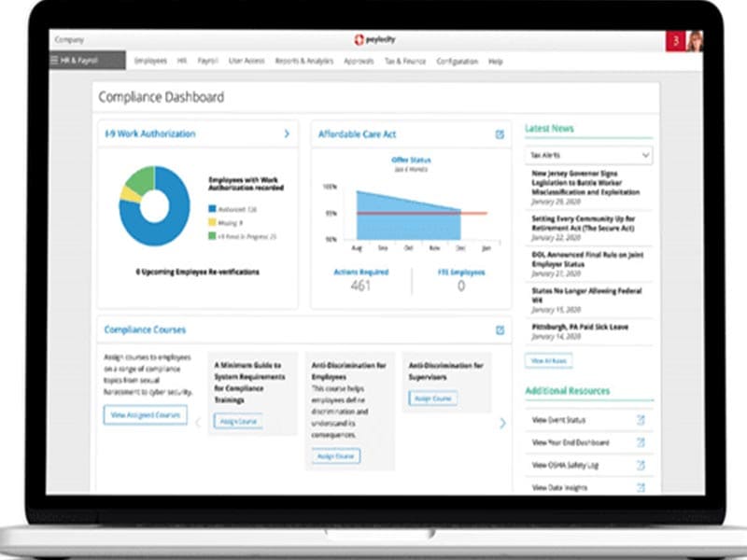Open the Tax Alerts dropdown
Viewport: 747px width, 560px height.
click(x=587, y=155)
